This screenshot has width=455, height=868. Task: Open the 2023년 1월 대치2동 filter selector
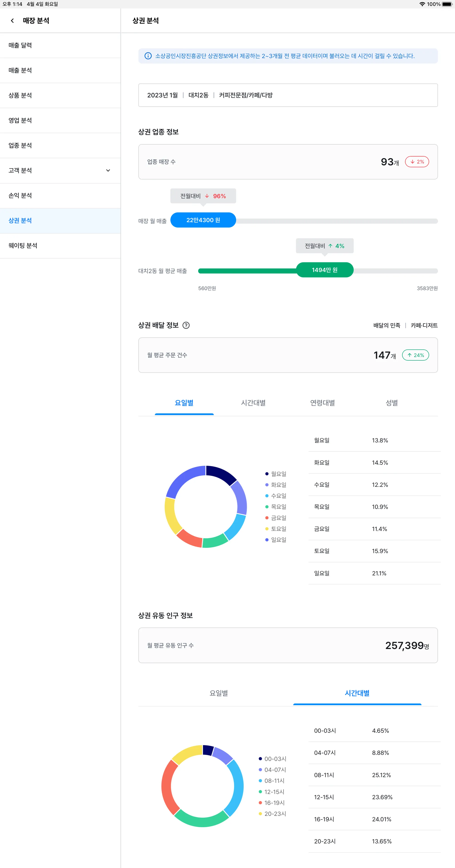[288, 95]
